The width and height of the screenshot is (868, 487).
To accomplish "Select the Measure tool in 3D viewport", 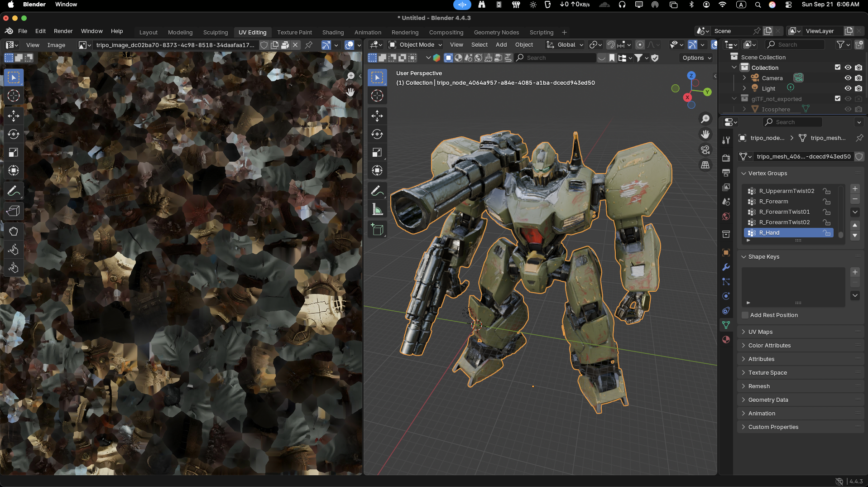I will [377, 209].
